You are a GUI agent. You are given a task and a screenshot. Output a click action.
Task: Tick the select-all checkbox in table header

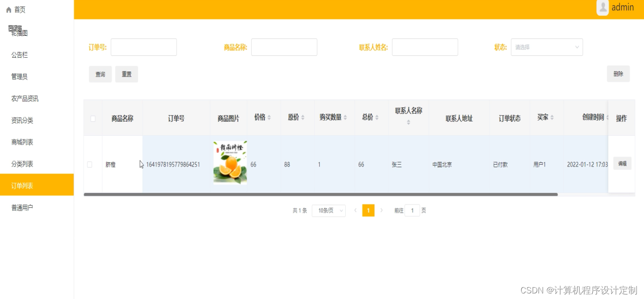(93, 119)
